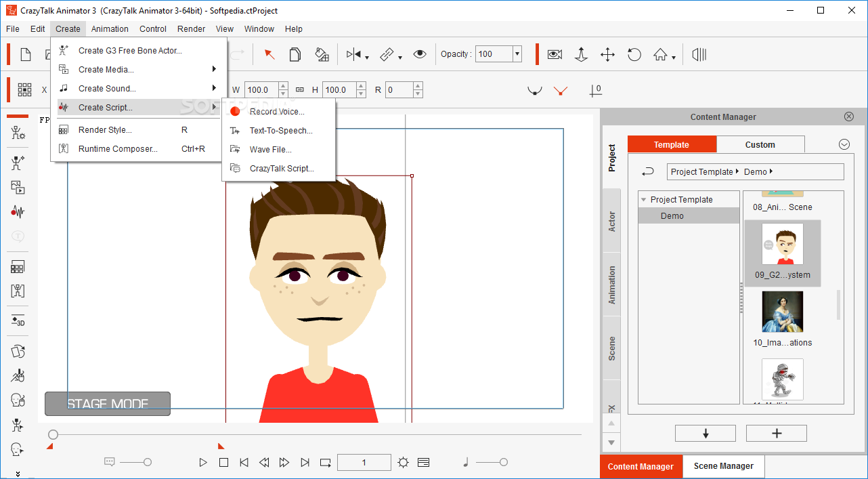Select Text-To-Speech option
This screenshot has height=479, width=868.
pyautogui.click(x=278, y=131)
